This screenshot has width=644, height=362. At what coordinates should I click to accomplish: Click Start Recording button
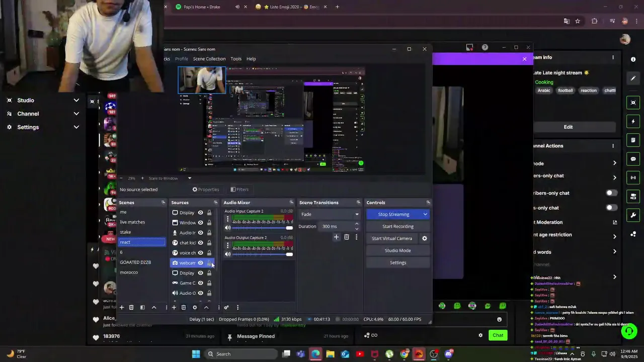click(398, 226)
